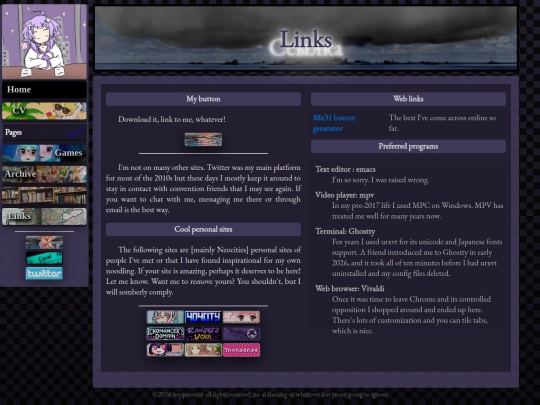Go to the Home page
The image size is (540, 405).
click(44, 90)
